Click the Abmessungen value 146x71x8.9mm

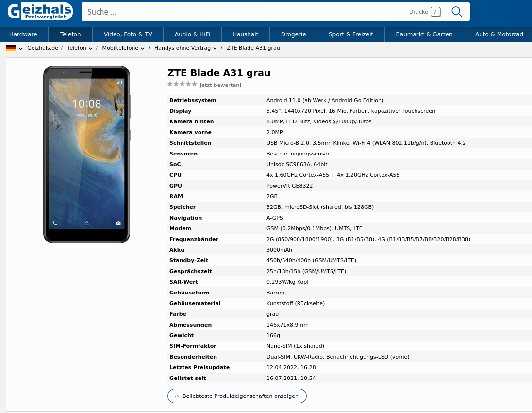(x=287, y=325)
